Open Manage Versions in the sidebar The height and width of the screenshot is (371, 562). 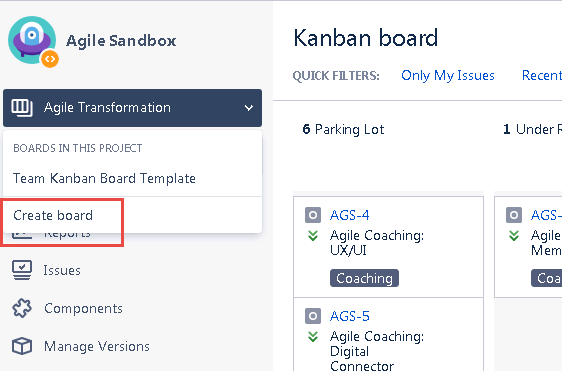tap(97, 346)
